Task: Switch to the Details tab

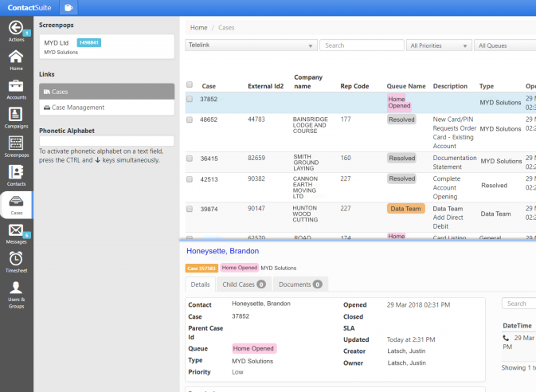Action: [201, 284]
